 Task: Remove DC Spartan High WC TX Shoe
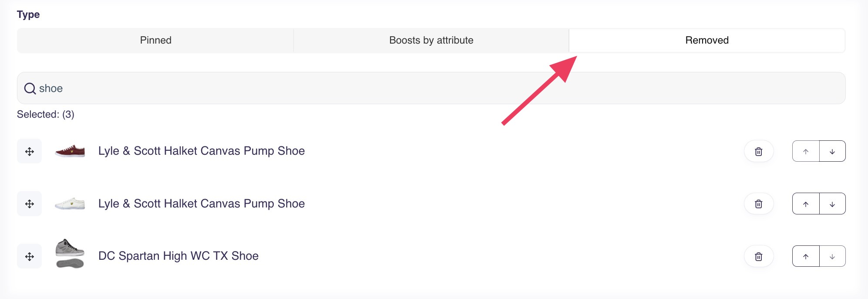[x=758, y=256]
